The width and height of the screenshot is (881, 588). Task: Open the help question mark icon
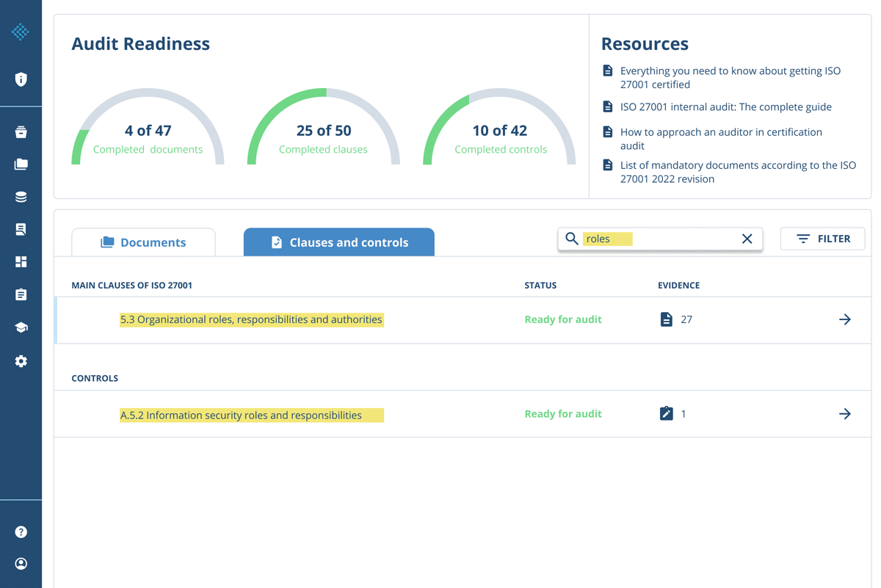coord(21,531)
